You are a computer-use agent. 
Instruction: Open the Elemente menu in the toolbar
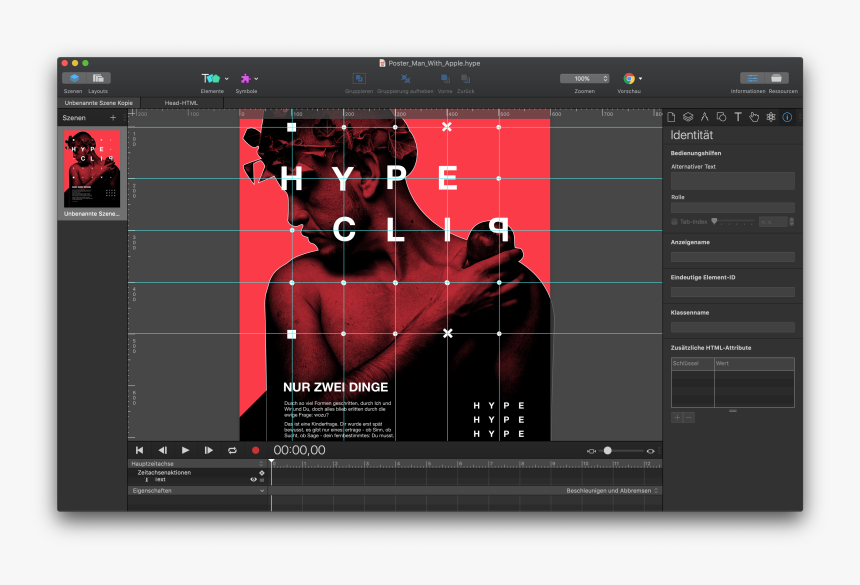(213, 78)
